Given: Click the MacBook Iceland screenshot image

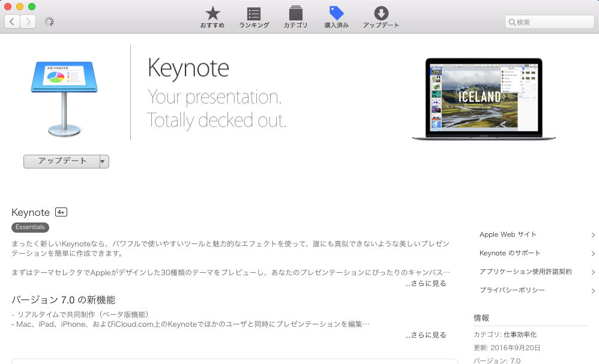Looking at the screenshot, I should (484, 99).
